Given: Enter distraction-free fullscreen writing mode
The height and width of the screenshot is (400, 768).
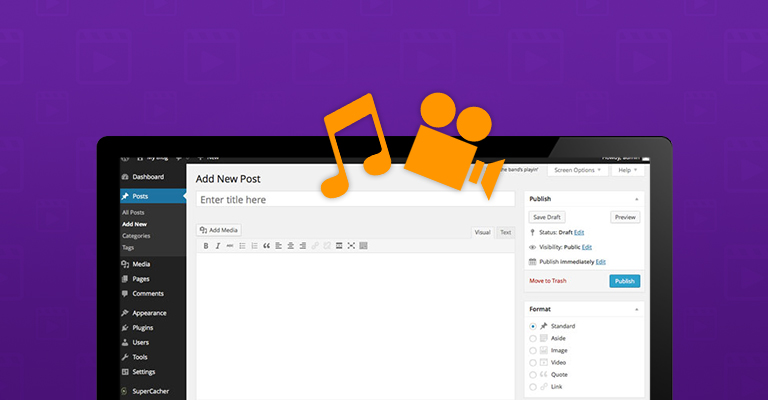Looking at the screenshot, I should (351, 246).
